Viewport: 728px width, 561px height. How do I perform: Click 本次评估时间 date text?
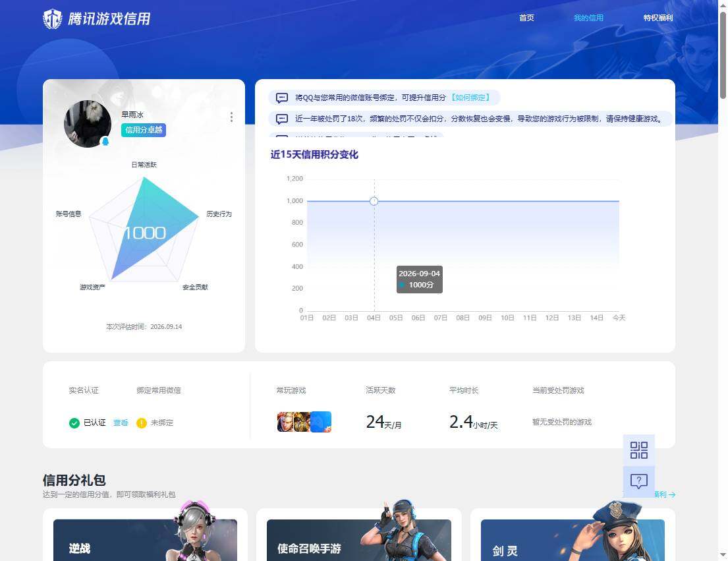click(144, 327)
